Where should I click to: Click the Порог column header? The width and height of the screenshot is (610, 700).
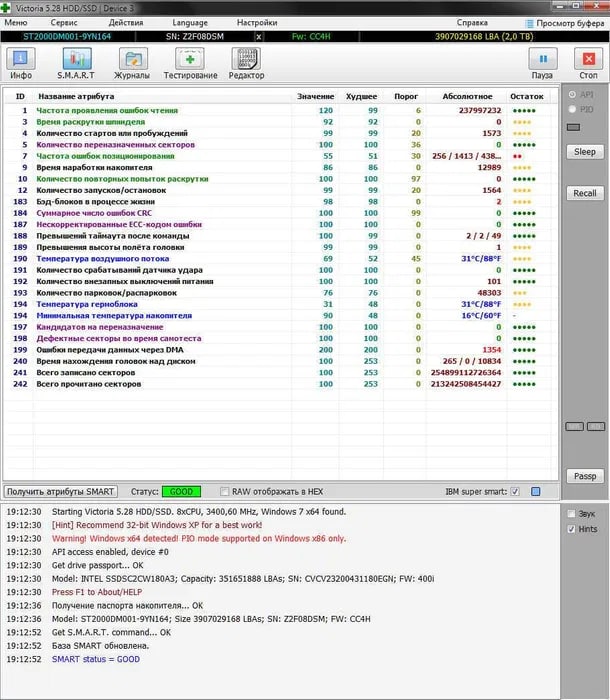406,96
